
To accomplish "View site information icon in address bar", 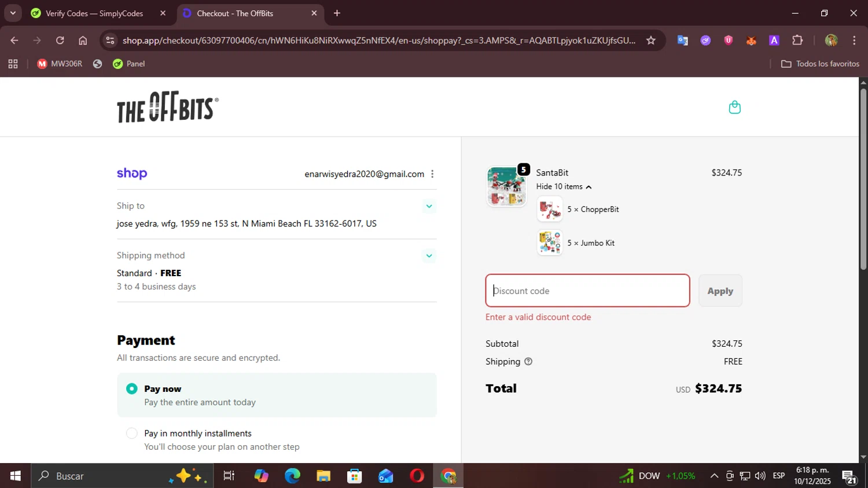I will click(111, 41).
